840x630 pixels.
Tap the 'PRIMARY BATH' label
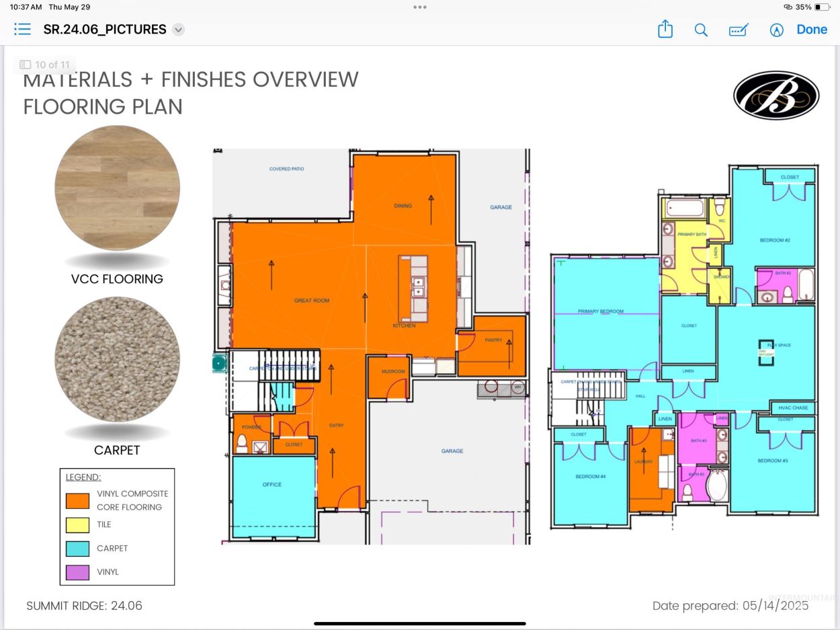coord(691,234)
